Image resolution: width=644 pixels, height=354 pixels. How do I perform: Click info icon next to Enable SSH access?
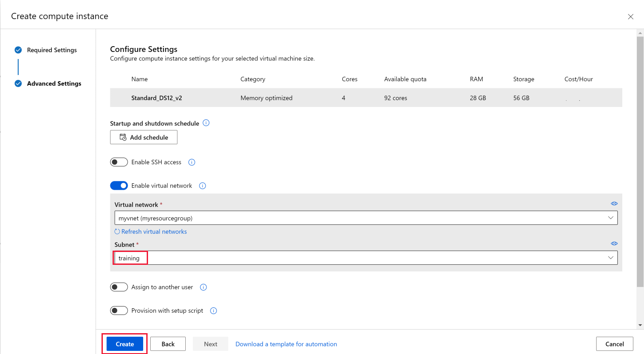(192, 162)
